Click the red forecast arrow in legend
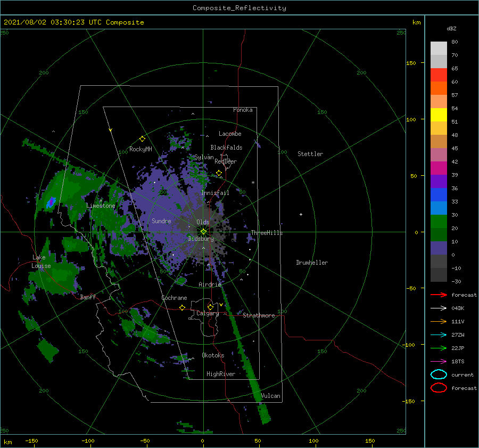 click(439, 295)
